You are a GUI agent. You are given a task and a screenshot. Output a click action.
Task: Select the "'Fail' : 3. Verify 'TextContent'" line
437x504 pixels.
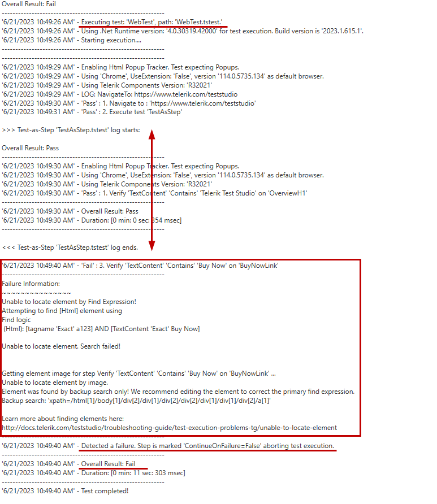pos(140,266)
